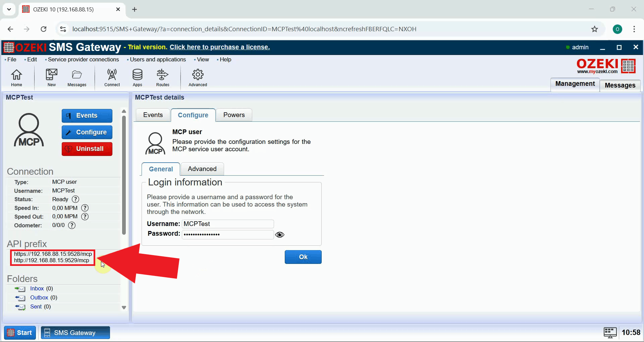Switch to the Powers tab
This screenshot has height=342, width=644.
click(234, 115)
